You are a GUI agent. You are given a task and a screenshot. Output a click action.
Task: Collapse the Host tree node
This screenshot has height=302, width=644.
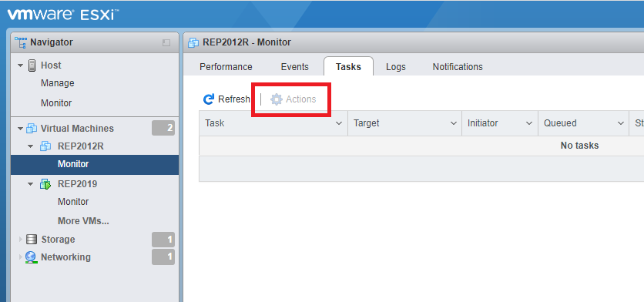point(20,65)
